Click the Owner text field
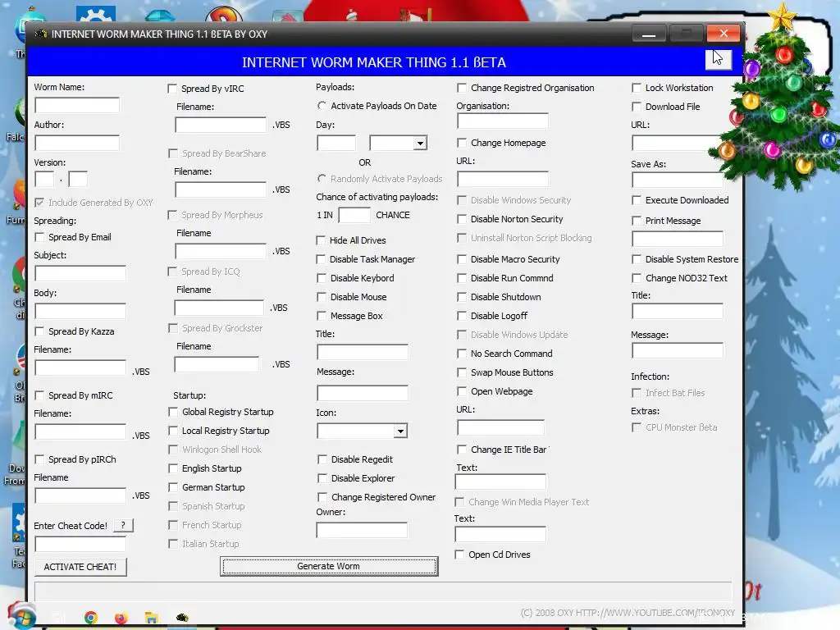The image size is (840, 630). pos(362,531)
